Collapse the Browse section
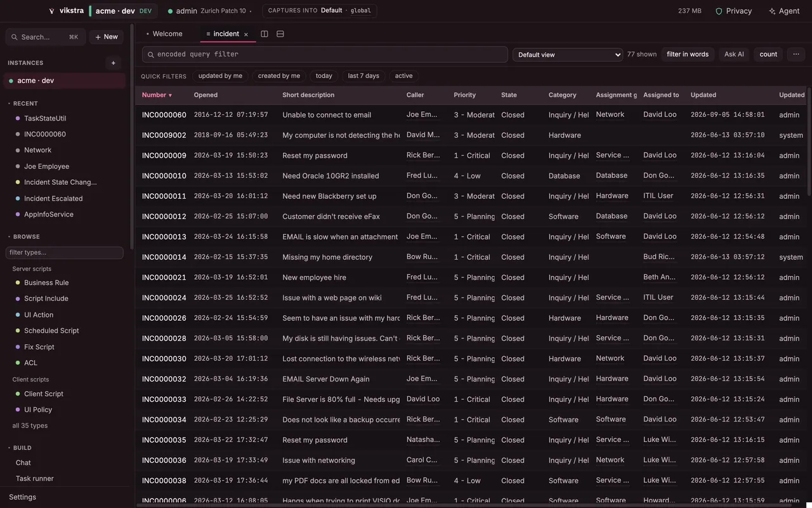812x508 pixels. 24,237
